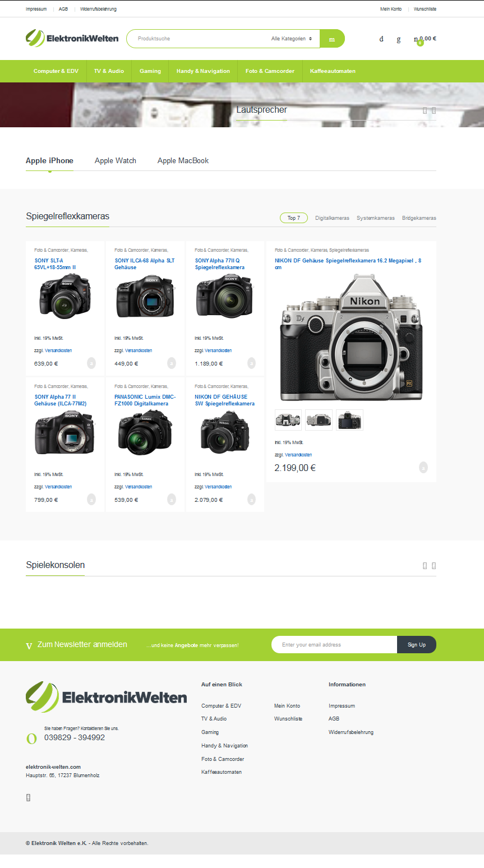The height and width of the screenshot is (868, 484).
Task: Add PANASONIC Lumix DMC-FZ1000 cart icon
Action: 172,499
